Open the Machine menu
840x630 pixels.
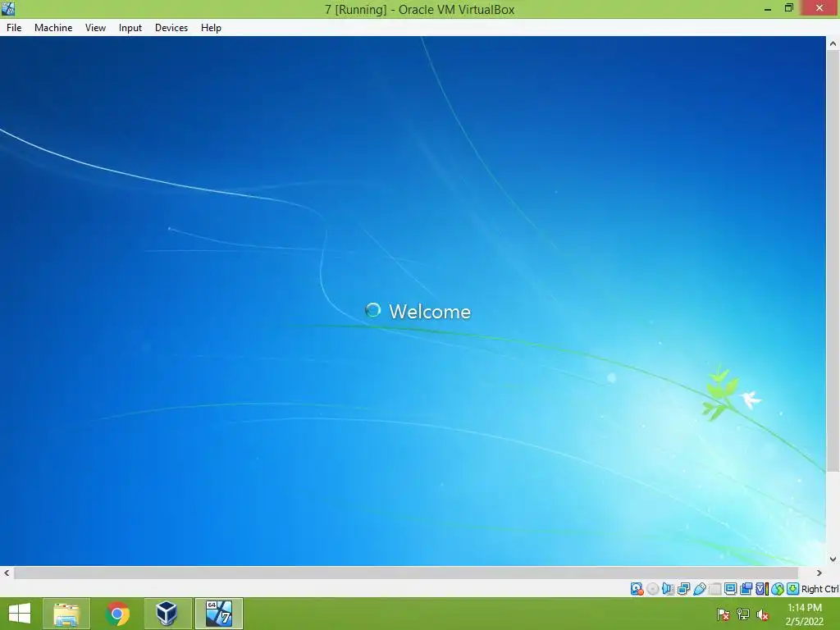pyautogui.click(x=53, y=28)
